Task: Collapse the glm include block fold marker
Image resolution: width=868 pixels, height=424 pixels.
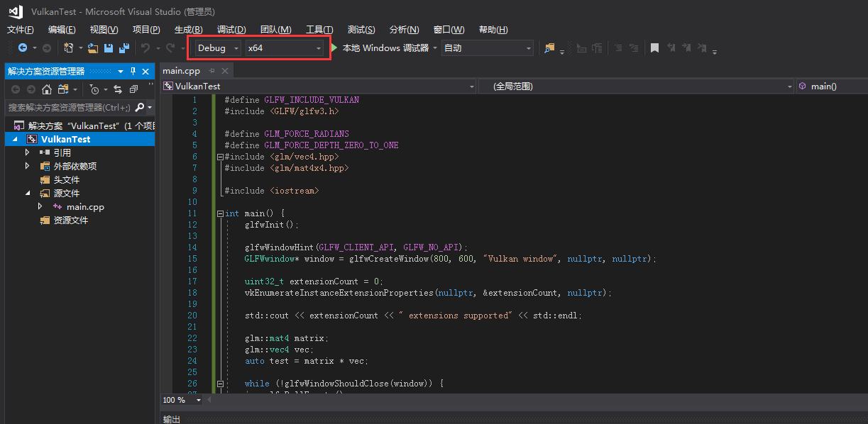Action: pos(220,156)
